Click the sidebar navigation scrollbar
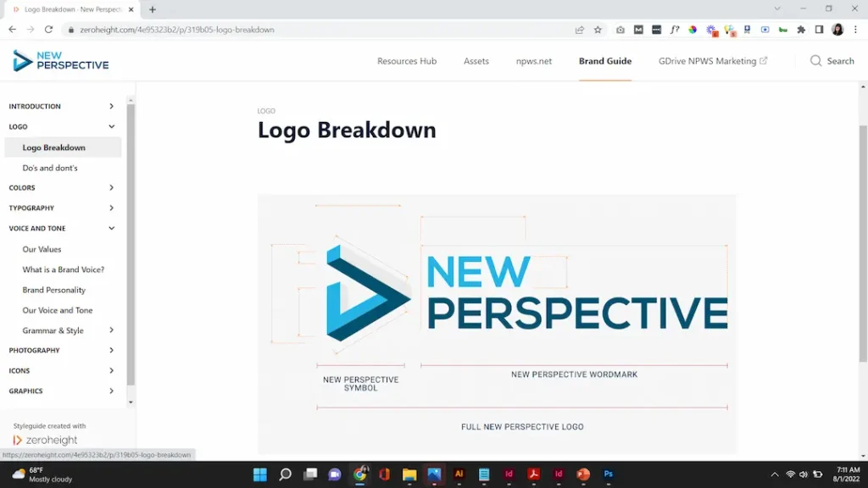This screenshot has height=488, width=868. click(x=131, y=243)
